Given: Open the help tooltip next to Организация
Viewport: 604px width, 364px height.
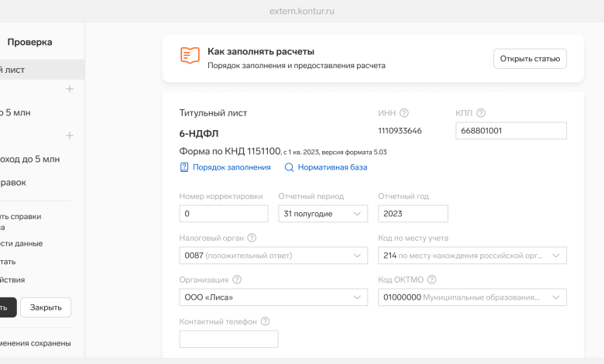Looking at the screenshot, I should pos(237,280).
